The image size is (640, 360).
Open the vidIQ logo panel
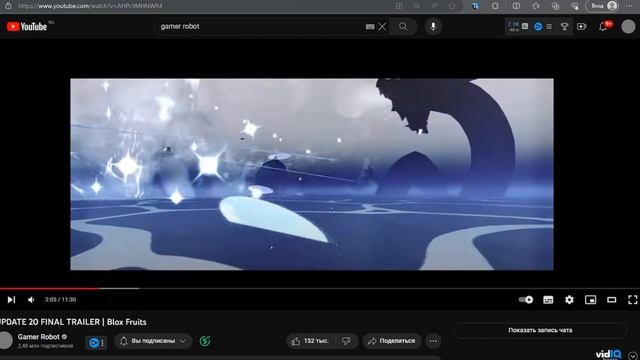609,354
